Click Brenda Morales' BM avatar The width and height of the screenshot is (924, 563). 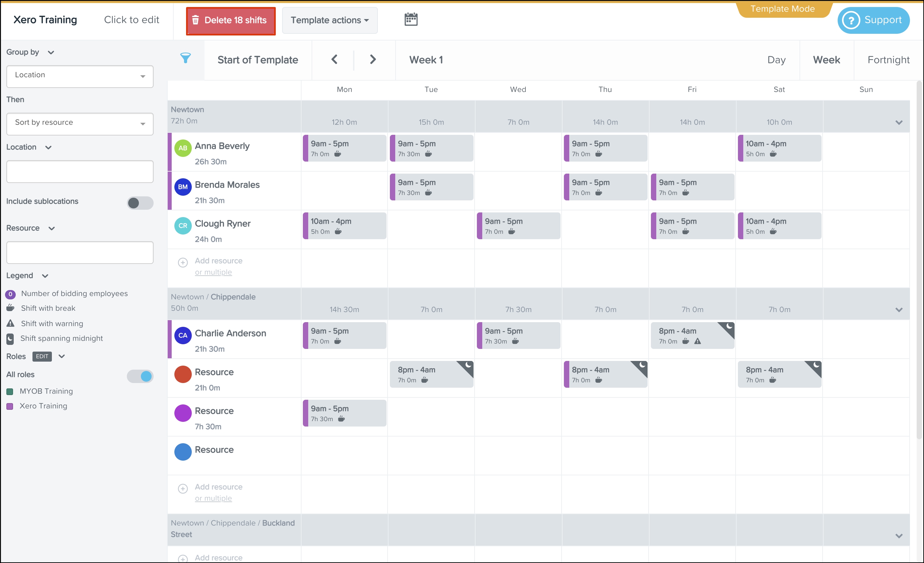tap(183, 187)
